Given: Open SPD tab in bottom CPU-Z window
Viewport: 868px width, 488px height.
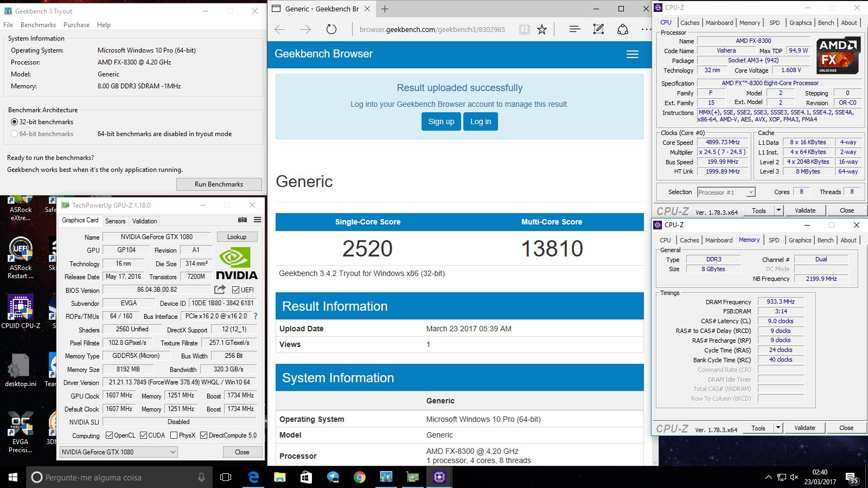Looking at the screenshot, I should click(774, 240).
